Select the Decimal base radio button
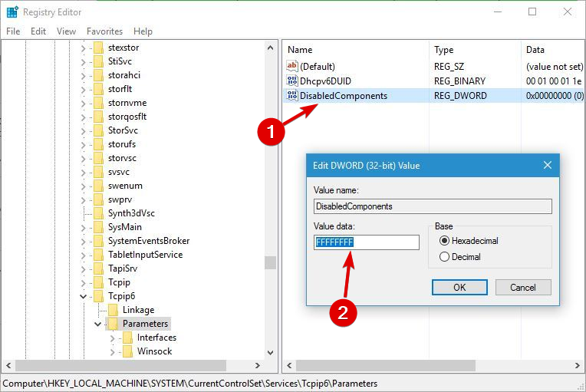 [x=444, y=257]
